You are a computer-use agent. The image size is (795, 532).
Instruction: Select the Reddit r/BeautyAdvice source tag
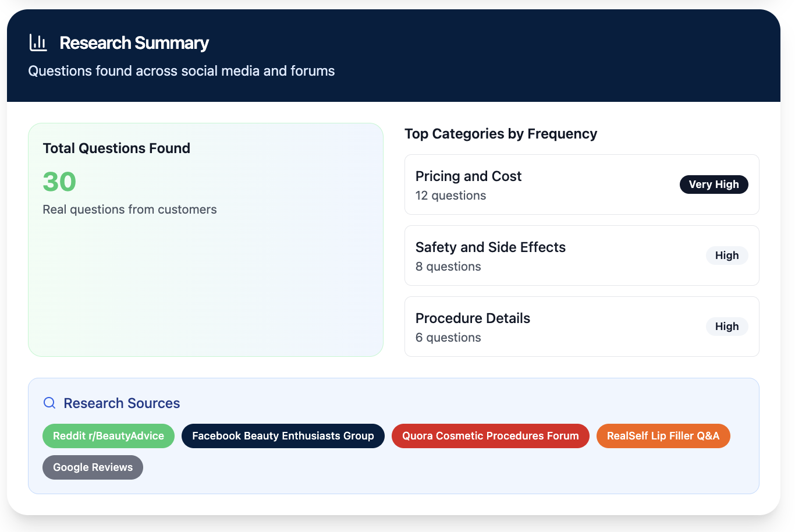108,435
